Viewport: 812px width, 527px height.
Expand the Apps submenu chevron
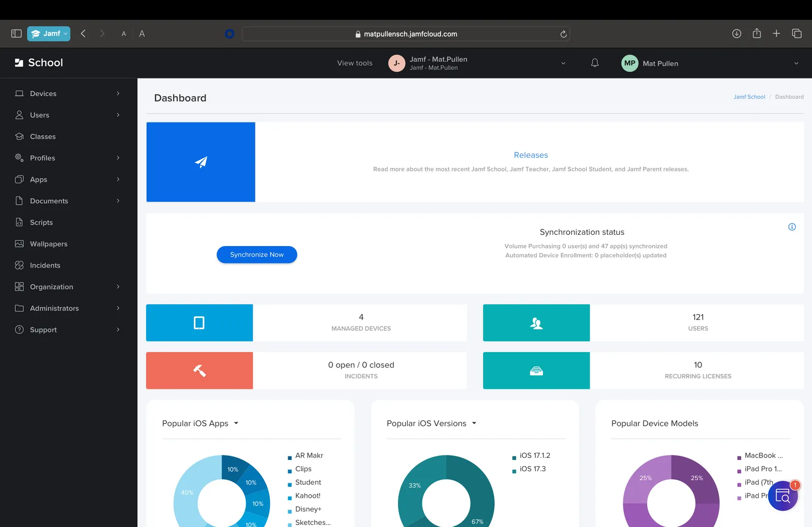[x=118, y=180]
